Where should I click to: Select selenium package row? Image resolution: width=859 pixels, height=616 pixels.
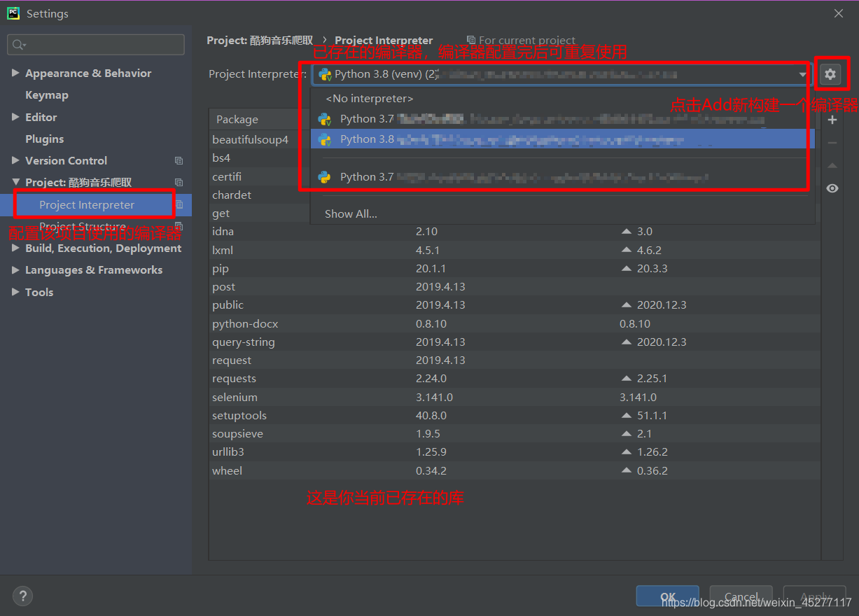(x=515, y=398)
